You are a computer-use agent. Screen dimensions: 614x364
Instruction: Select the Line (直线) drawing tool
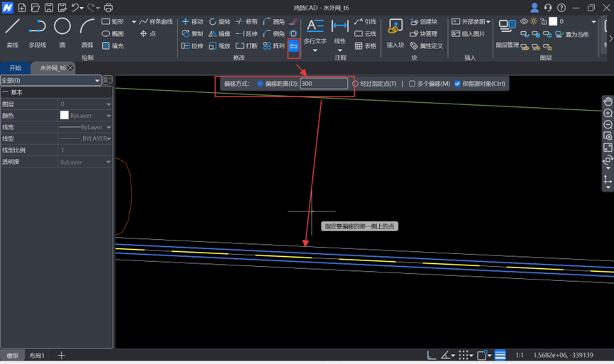13,31
